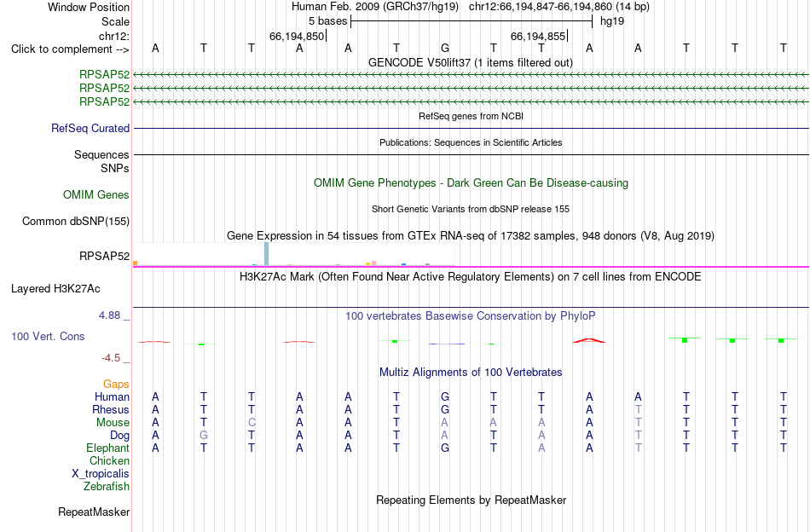Image resolution: width=810 pixels, height=532 pixels.
Task: Click the coordinate marker 66,194,855
Action: tap(538, 36)
